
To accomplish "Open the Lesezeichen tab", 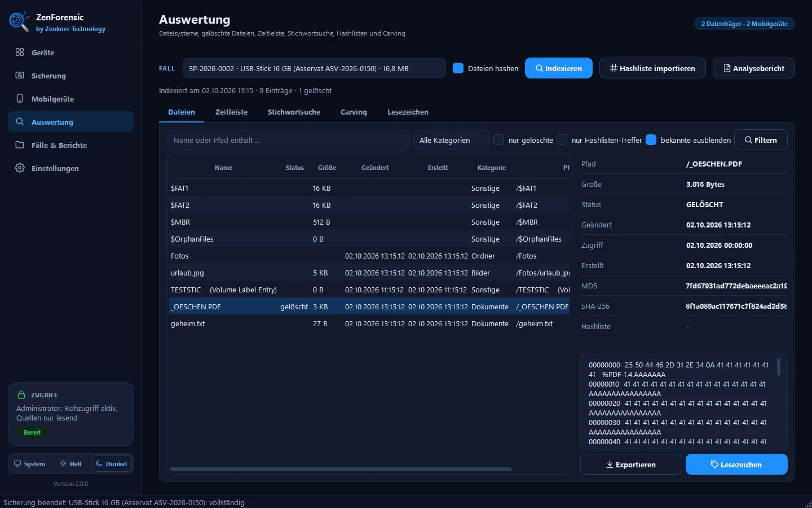I will 408,112.
